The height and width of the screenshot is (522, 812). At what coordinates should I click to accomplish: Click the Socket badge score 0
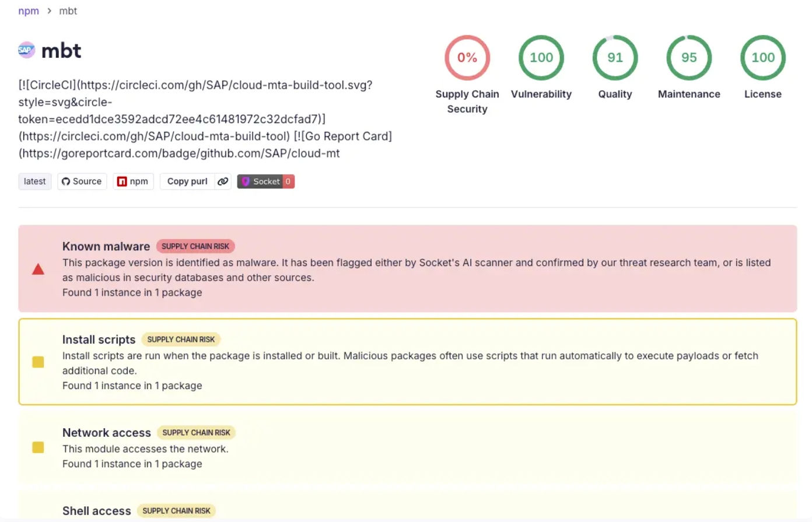tap(288, 181)
